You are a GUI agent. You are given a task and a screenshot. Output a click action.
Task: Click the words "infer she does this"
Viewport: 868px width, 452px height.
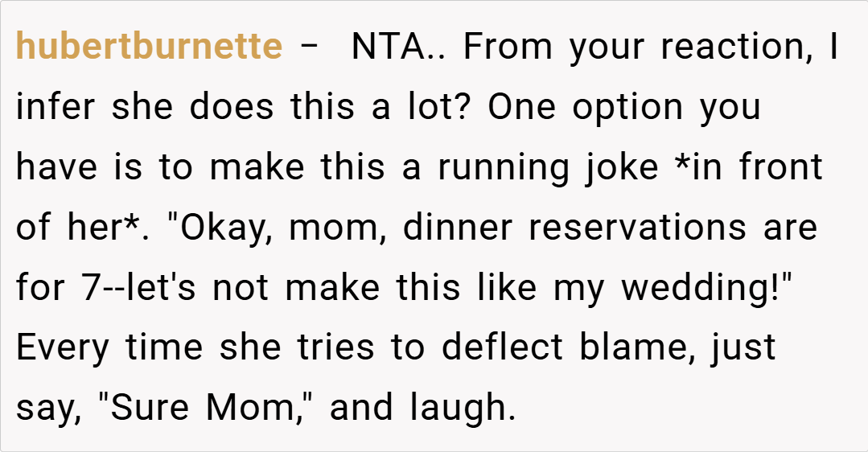(x=174, y=108)
